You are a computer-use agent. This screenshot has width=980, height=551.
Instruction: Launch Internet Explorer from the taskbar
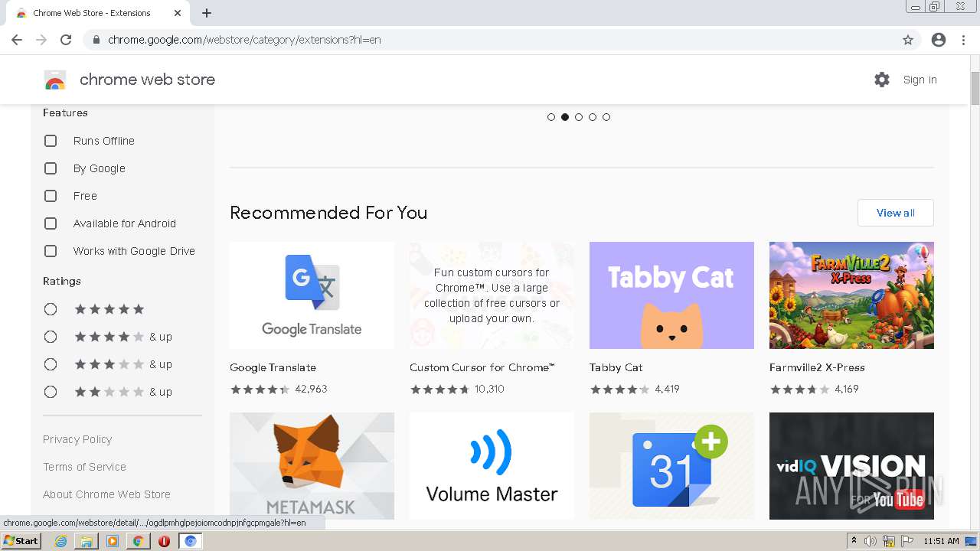pyautogui.click(x=61, y=541)
